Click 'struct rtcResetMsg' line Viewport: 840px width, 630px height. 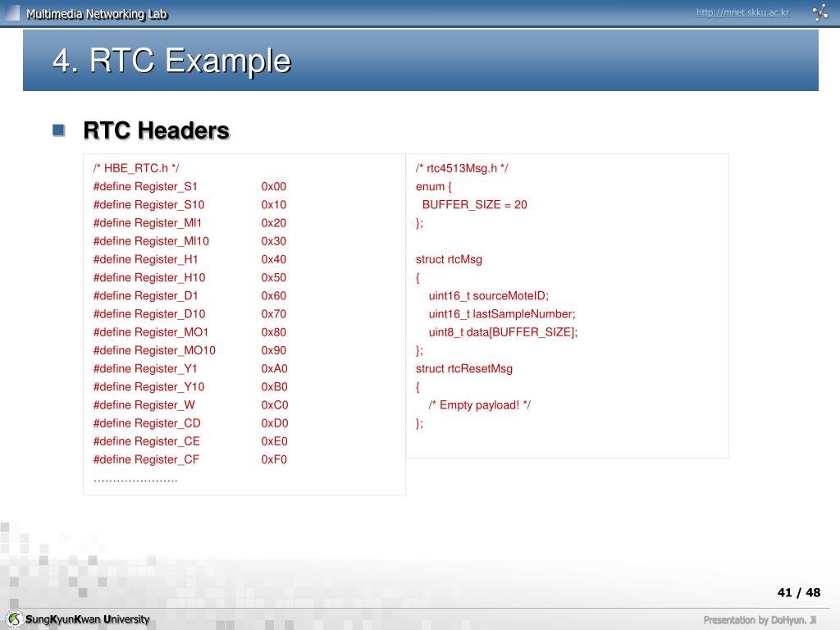[x=464, y=368]
